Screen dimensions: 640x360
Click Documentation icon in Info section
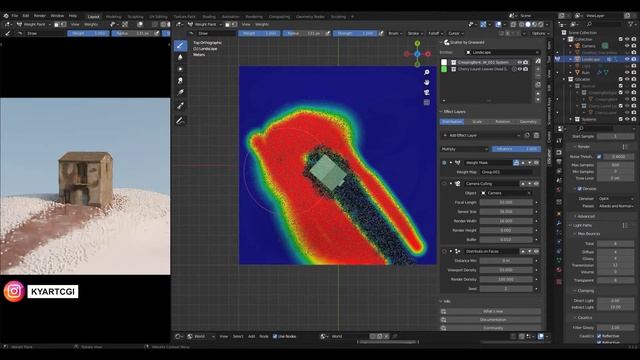coord(444,320)
